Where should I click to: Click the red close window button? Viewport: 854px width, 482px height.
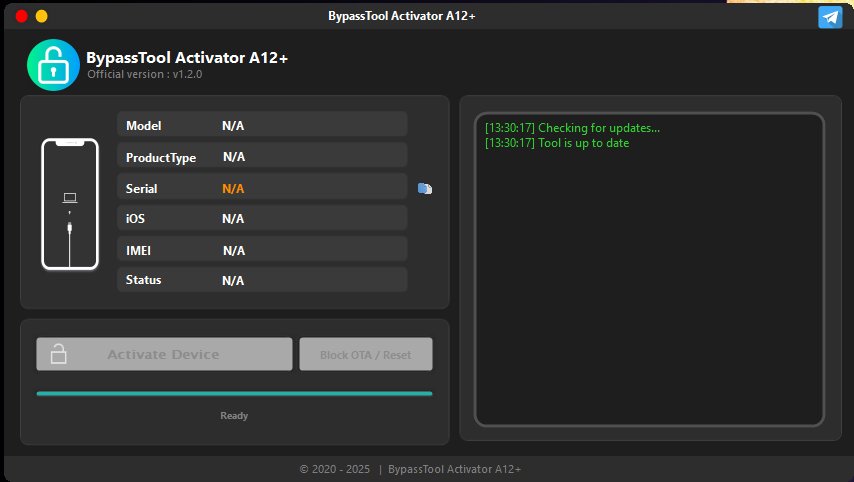coord(21,16)
